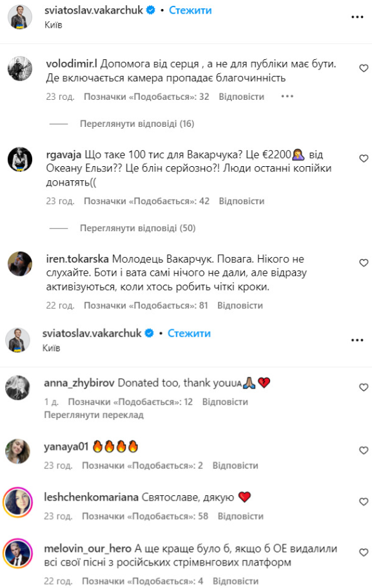The height and width of the screenshot is (588, 372).
Task: Reply to iren.tokarska's comment via Відповісти
Action: (240, 306)
